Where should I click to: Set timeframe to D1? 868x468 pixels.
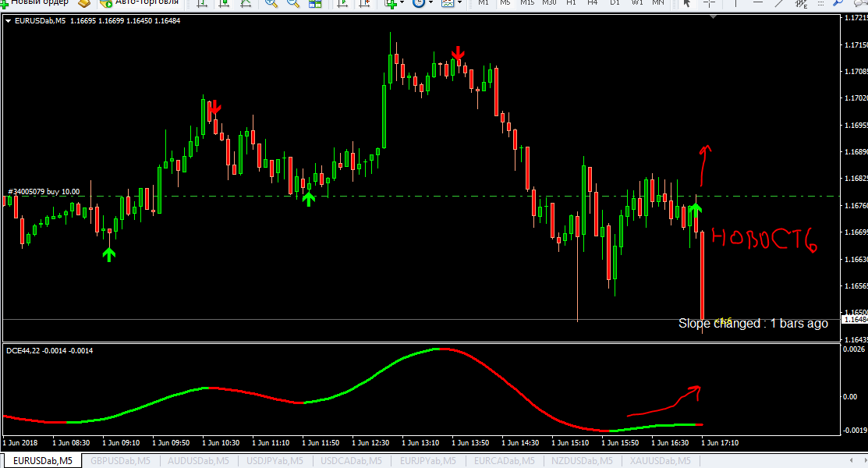pyautogui.click(x=615, y=3)
